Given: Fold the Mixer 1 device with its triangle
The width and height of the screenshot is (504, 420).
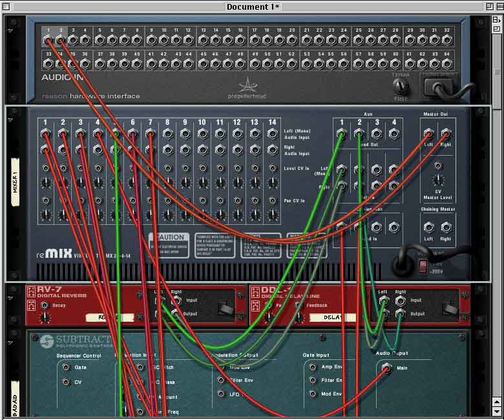Looking at the screenshot, I should 10,120.
